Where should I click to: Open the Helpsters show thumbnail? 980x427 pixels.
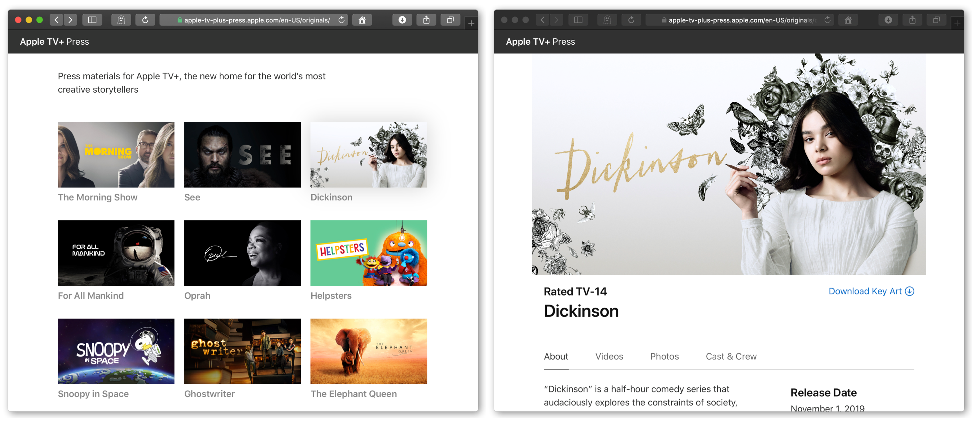click(x=368, y=253)
